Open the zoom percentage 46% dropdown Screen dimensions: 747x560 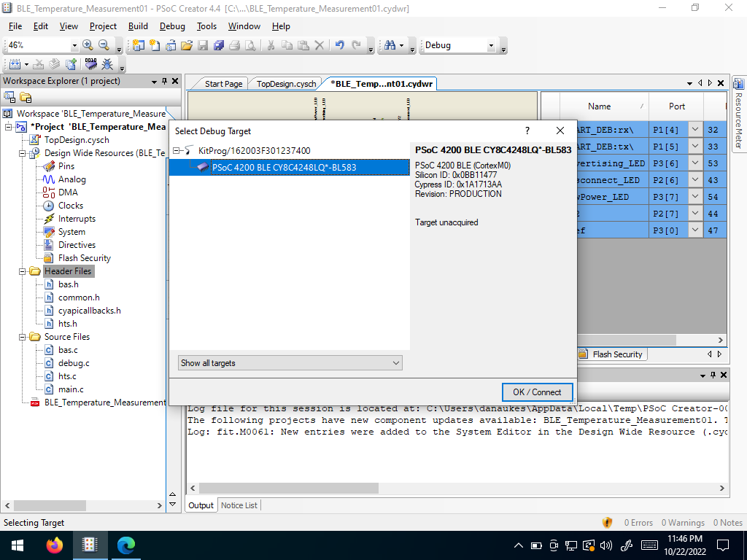[x=74, y=46]
